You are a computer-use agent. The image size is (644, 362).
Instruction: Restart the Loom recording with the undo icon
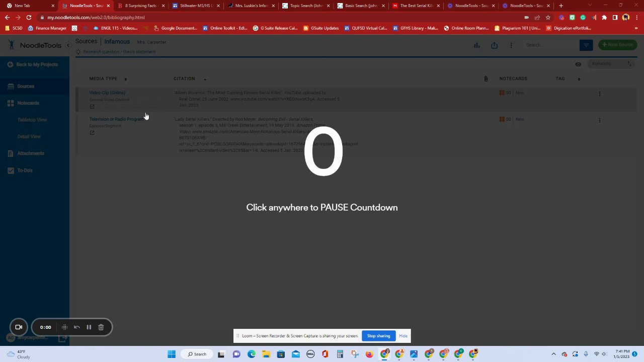pos(77,327)
